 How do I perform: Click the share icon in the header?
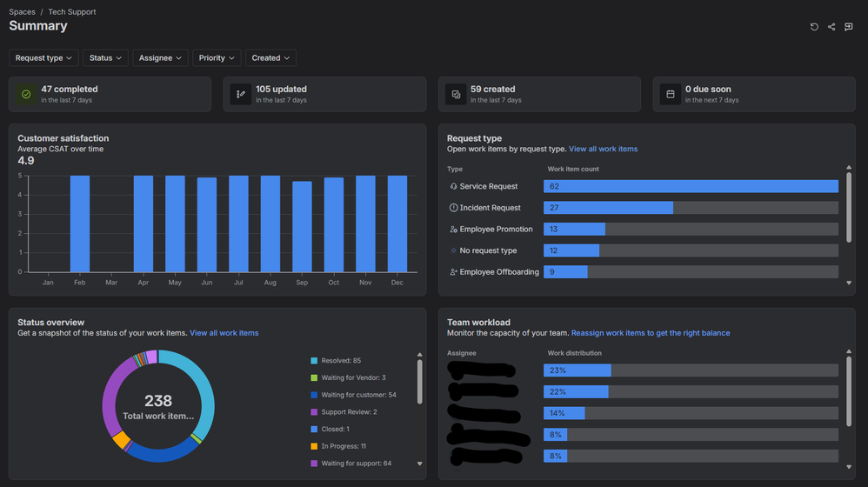coord(831,27)
